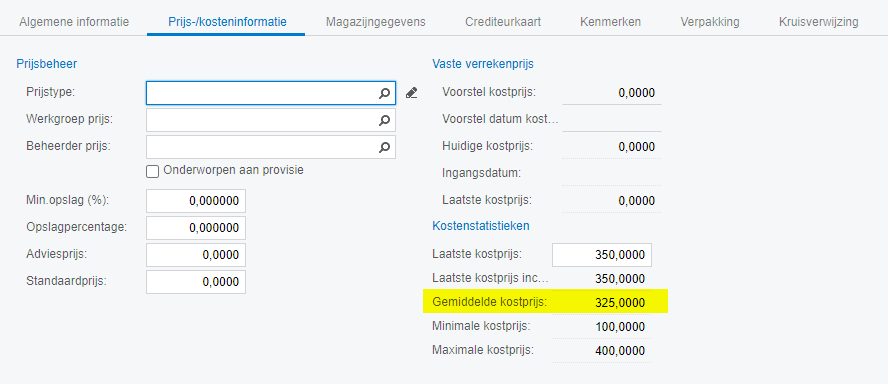
Task: Toggle Onderworpen aan provisie checkbox
Action: 152,172
